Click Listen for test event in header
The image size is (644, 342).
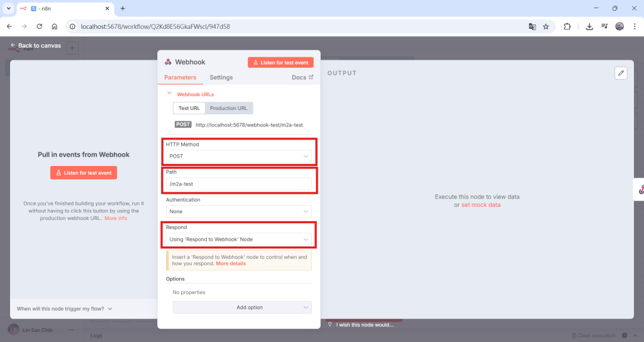pyautogui.click(x=280, y=62)
